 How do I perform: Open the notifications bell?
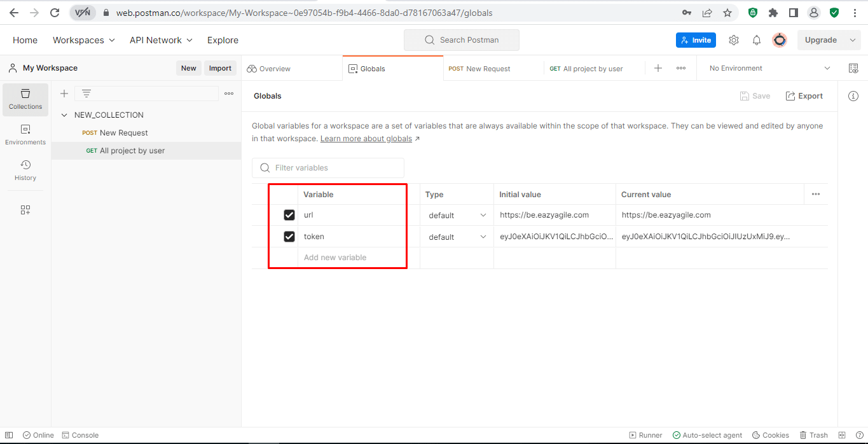tap(757, 40)
